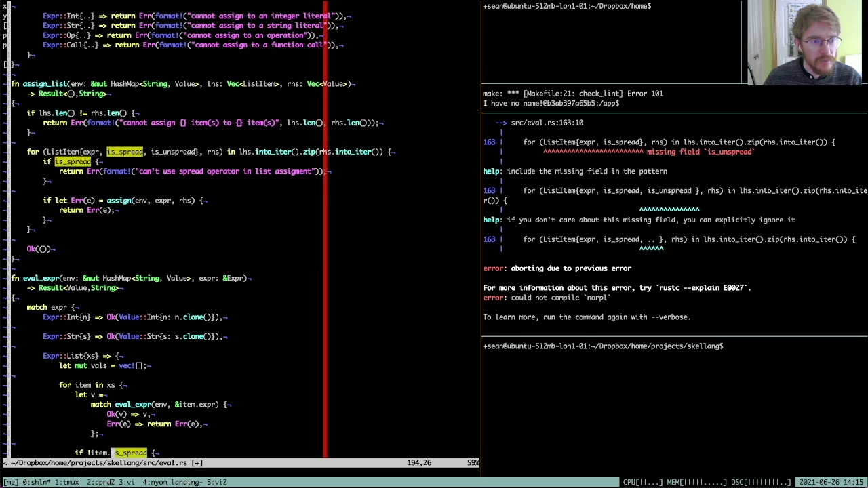Click the `rustc --explain E0027` hint
This screenshot has width=868, height=488.
[702, 288]
